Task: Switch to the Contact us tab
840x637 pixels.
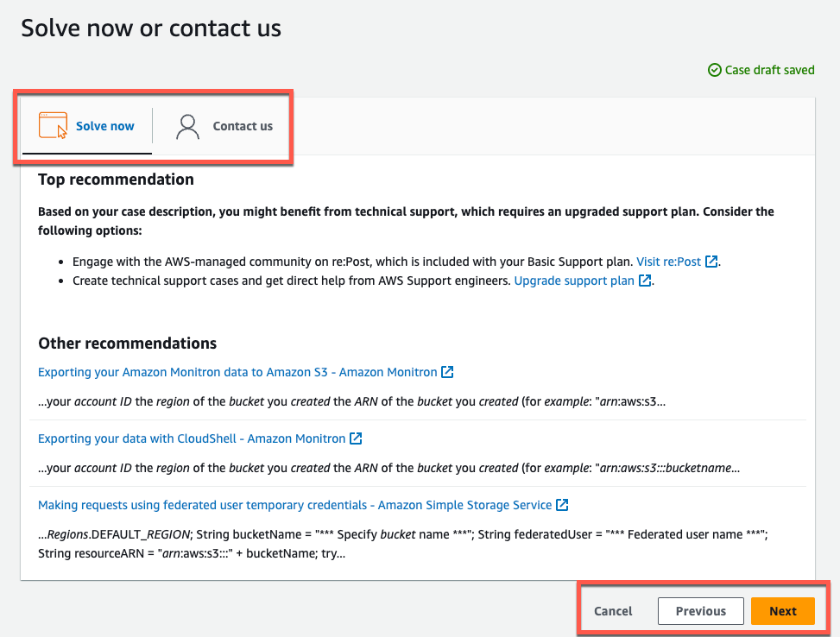Action: point(242,125)
